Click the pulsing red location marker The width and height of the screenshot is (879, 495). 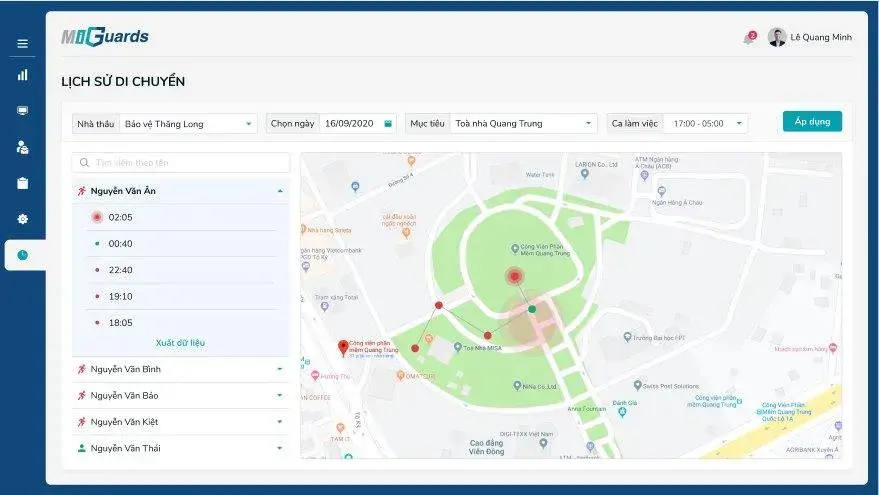click(515, 276)
